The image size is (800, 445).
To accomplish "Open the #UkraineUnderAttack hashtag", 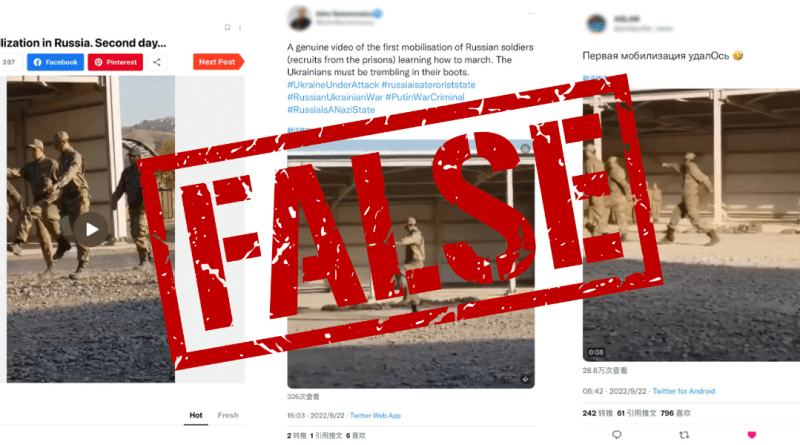I will (x=333, y=85).
